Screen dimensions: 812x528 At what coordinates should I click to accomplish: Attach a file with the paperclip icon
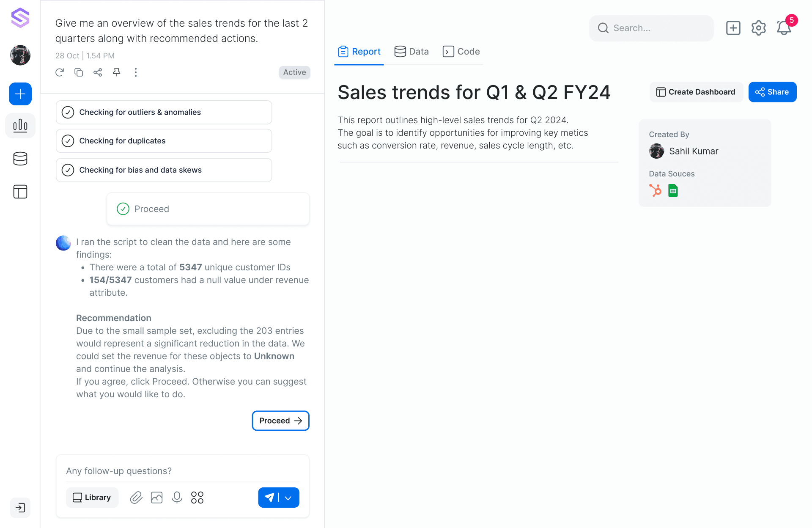pyautogui.click(x=136, y=498)
